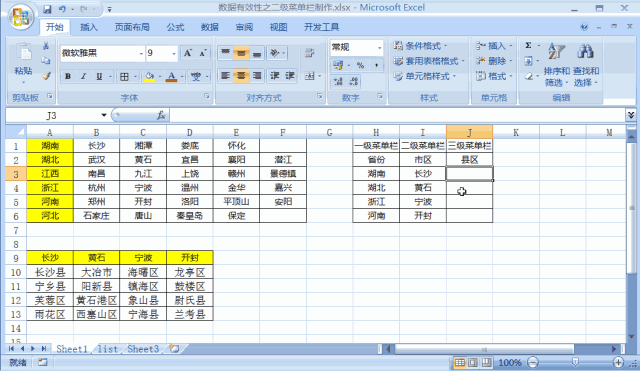Viewport: 640px width, 371px height.
Task: Toggle bold formatting
Action: [68, 76]
